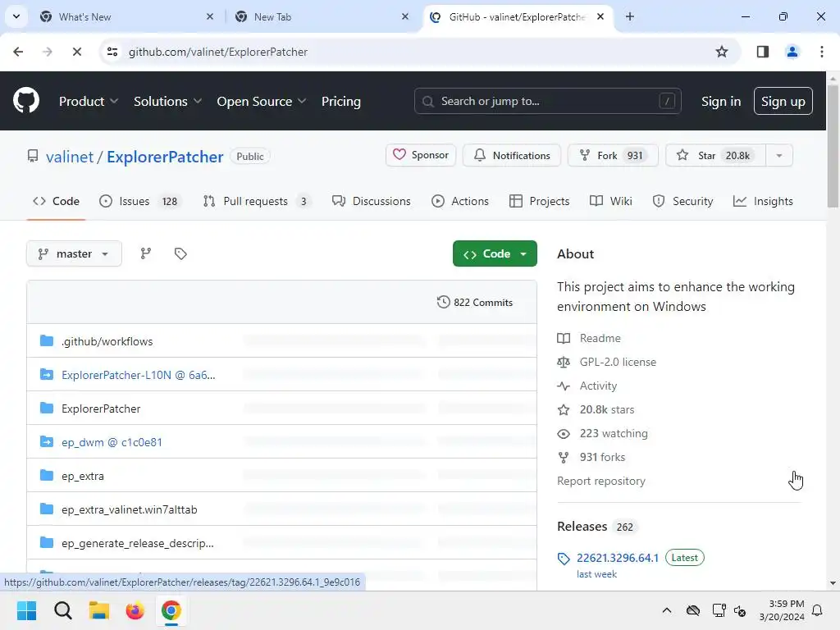Screen dimensions: 840x630
Task: Open the tags icon next to the branches icon
Action: click(180, 253)
